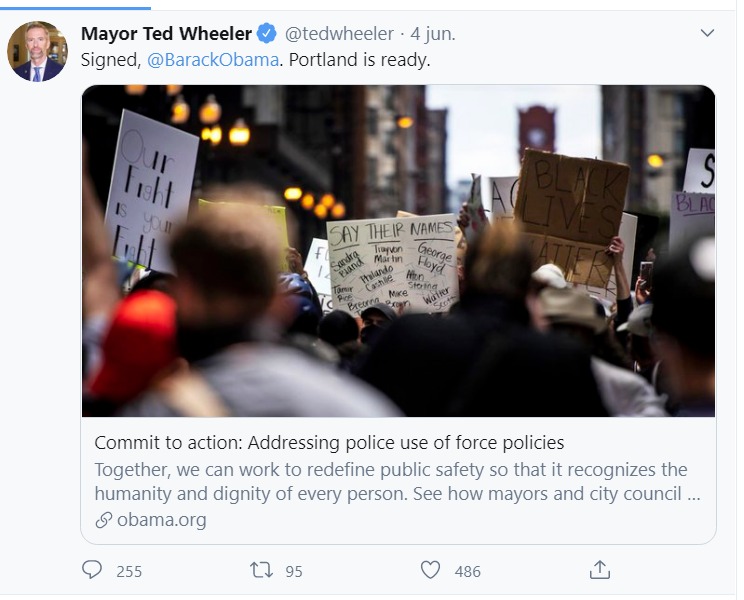Open the @BarackObama mention link
The width and height of the screenshot is (744, 600).
[213, 60]
